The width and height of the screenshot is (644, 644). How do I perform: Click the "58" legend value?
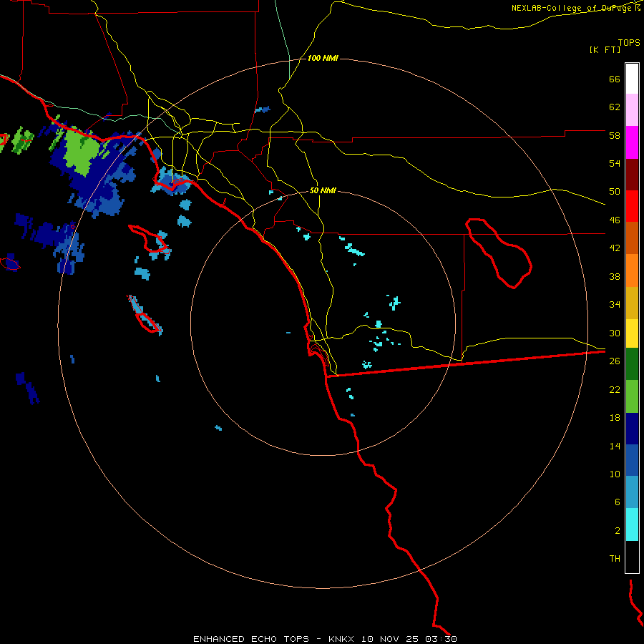coord(615,135)
